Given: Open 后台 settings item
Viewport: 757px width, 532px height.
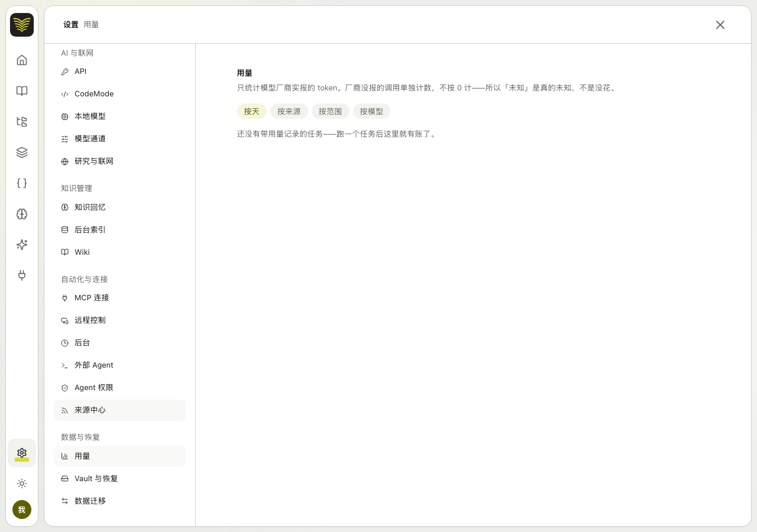Looking at the screenshot, I should pos(119,343).
